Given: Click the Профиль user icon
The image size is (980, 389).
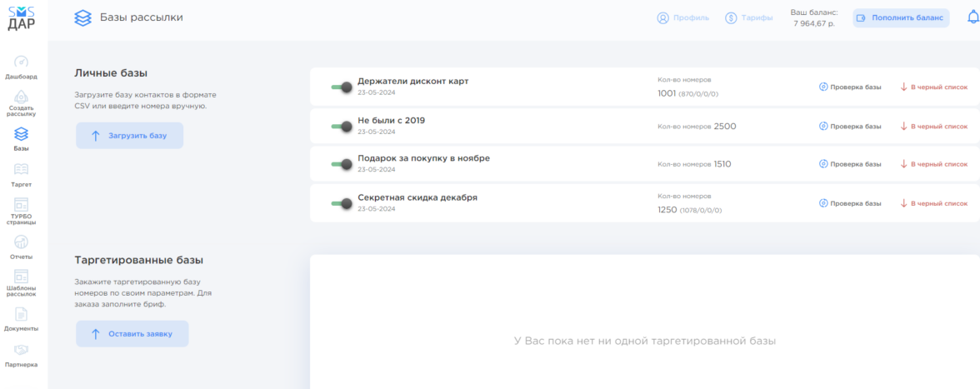Looking at the screenshot, I should click(x=662, y=18).
